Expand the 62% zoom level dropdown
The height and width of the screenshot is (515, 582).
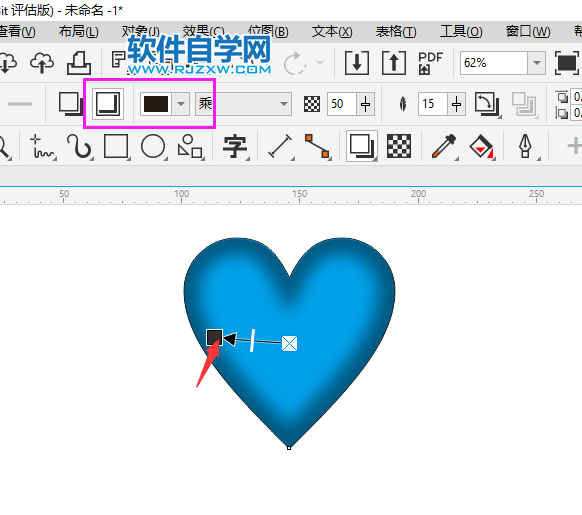click(536, 63)
